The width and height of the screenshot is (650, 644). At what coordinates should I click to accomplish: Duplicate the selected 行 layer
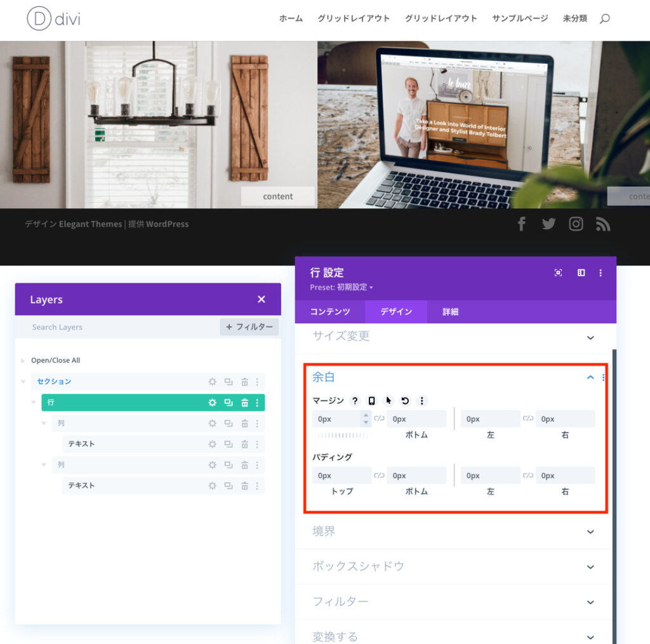[229, 403]
